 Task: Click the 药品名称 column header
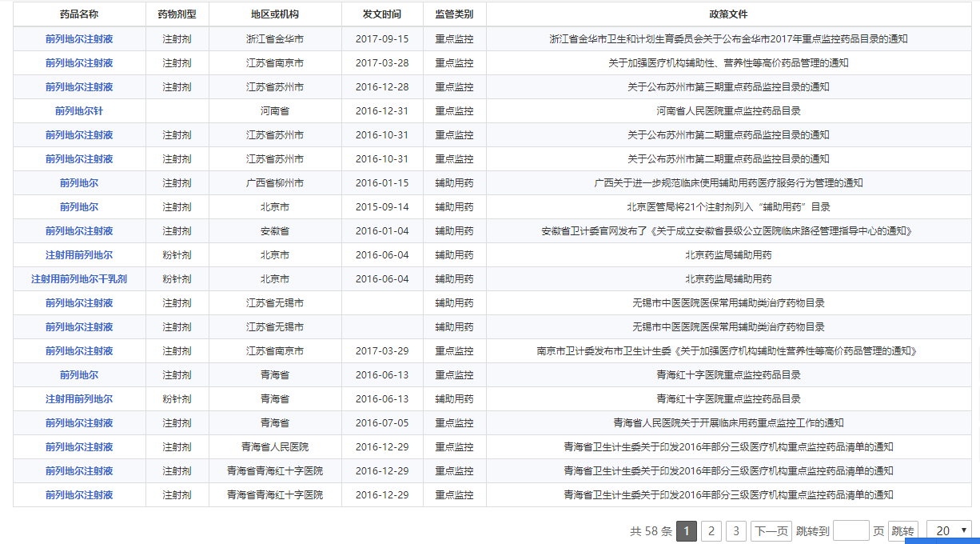click(x=79, y=15)
